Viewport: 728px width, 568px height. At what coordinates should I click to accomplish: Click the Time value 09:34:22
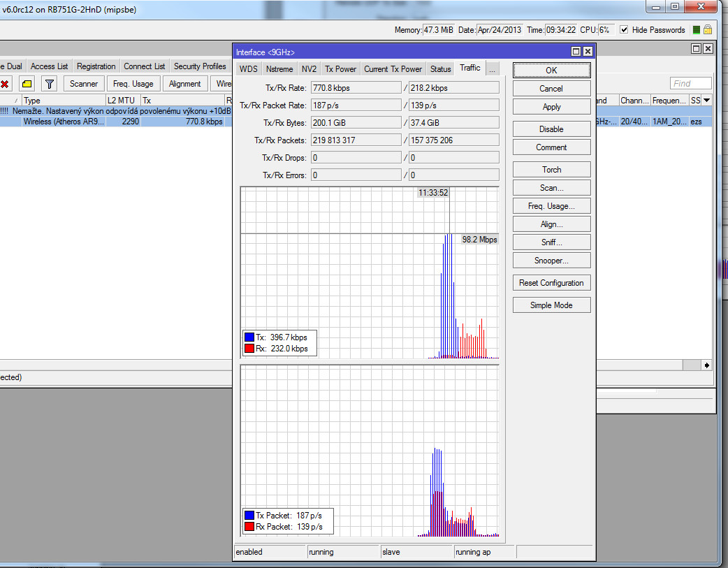tap(561, 30)
